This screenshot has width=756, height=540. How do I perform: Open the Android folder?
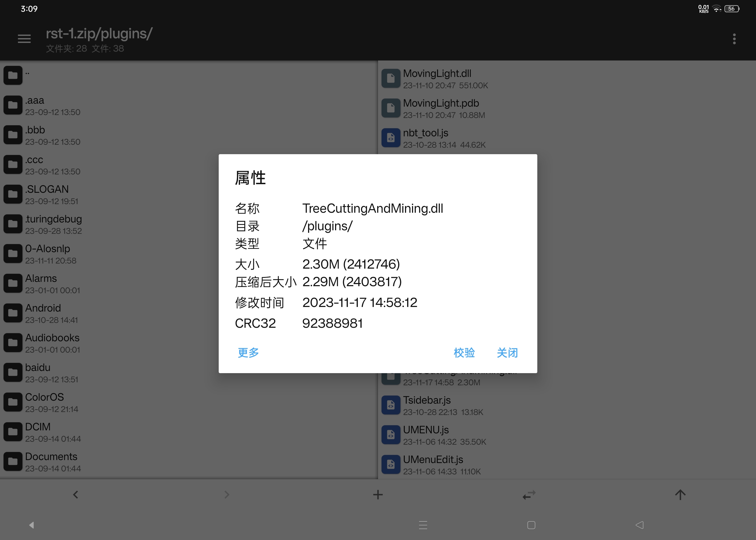pyautogui.click(x=189, y=313)
